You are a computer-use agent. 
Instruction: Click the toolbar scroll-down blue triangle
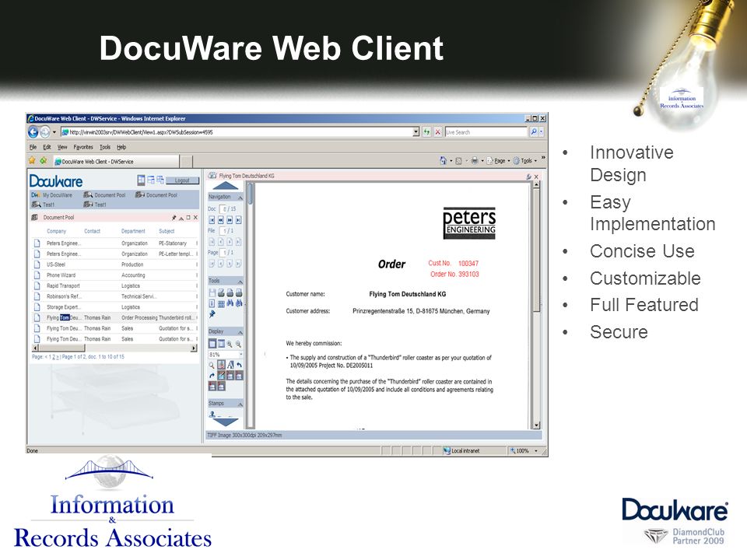click(x=226, y=422)
